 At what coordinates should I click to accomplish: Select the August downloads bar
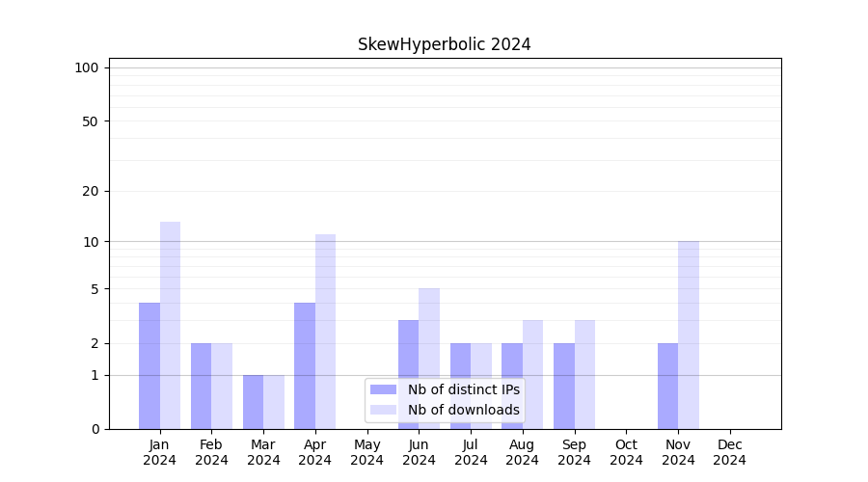[x=532, y=374]
